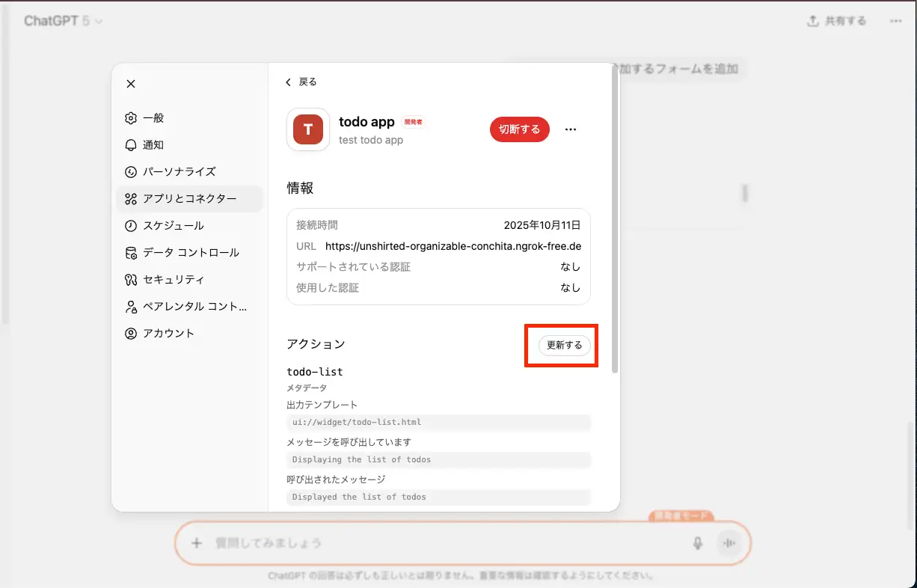
Task: Click the 通知 bell icon
Action: tap(131, 145)
